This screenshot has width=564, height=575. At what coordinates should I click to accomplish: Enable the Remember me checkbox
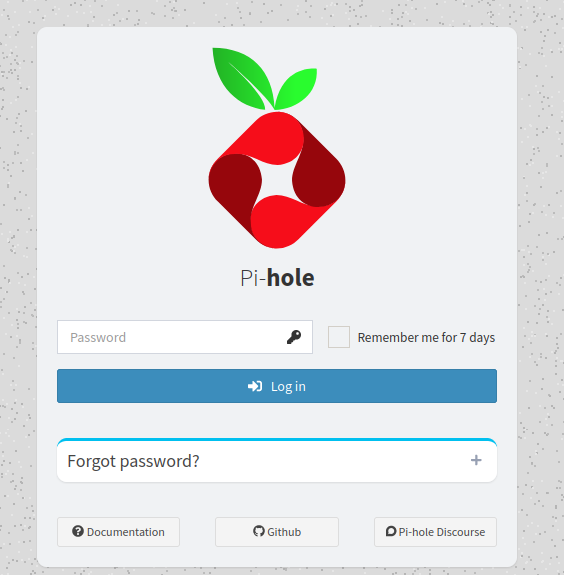point(339,337)
